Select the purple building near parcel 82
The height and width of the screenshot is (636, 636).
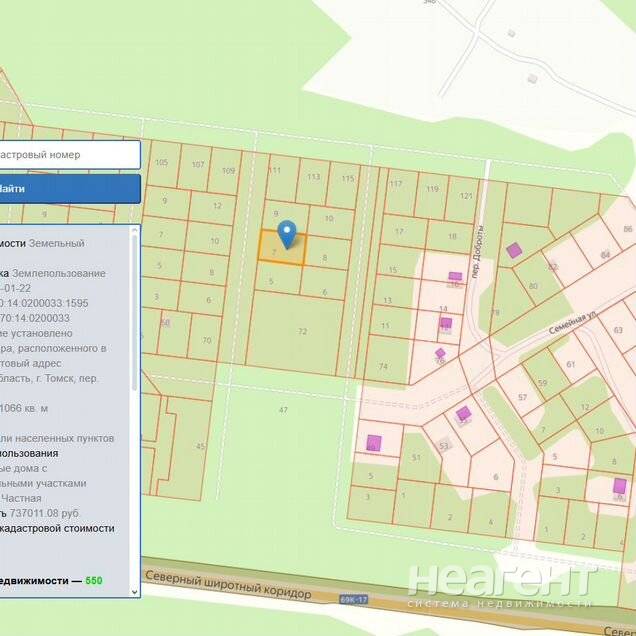[514, 250]
